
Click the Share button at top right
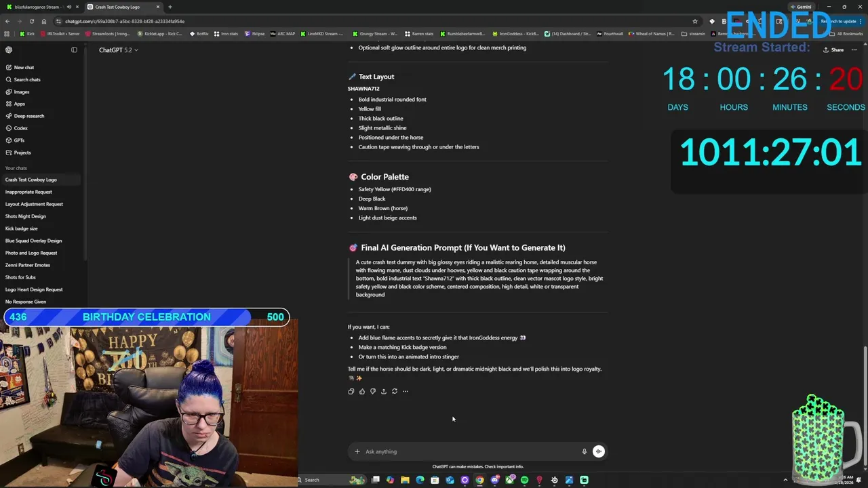pyautogui.click(x=833, y=49)
